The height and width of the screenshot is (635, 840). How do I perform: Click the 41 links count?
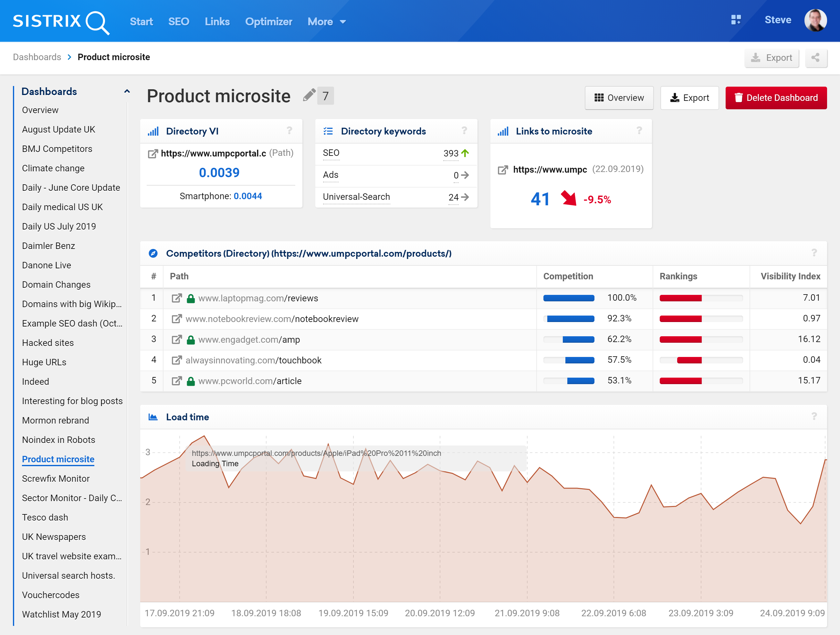point(540,199)
